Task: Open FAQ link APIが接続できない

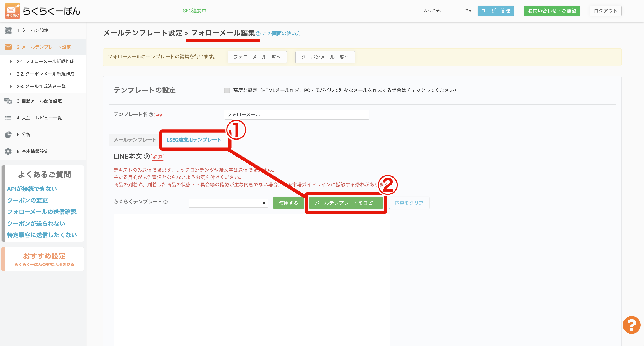Action: 32,189
